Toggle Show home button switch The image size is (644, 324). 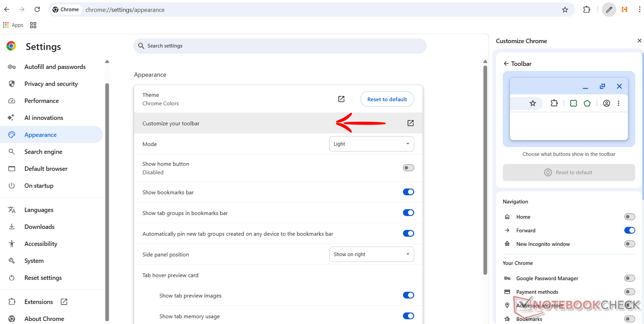click(408, 168)
